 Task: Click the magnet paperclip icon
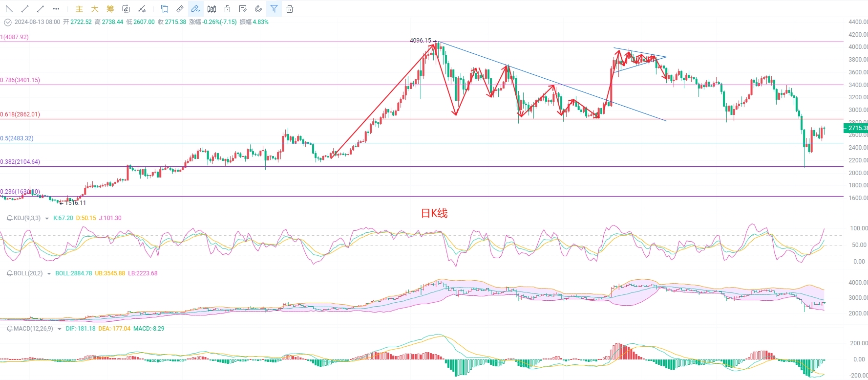[258, 9]
